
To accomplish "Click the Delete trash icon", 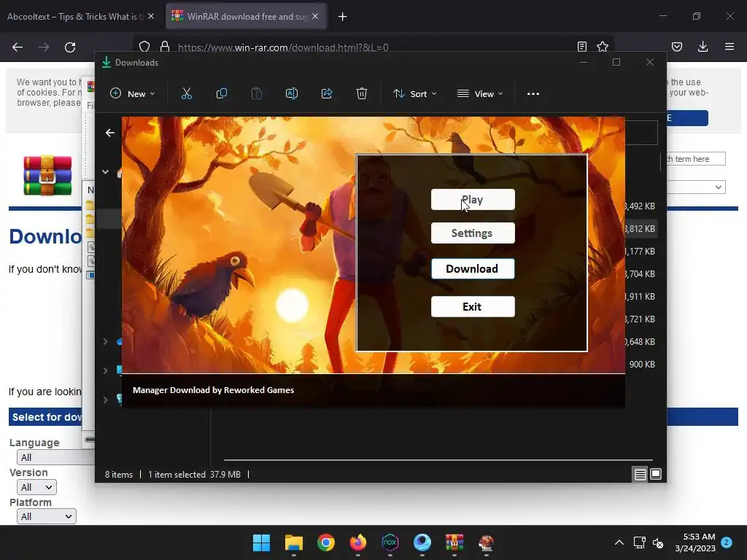I will [362, 94].
